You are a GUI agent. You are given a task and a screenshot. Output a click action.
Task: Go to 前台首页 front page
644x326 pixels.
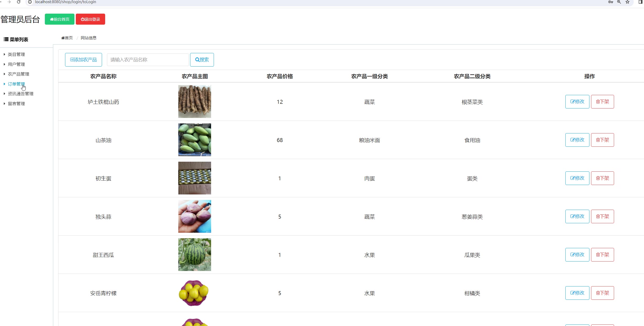[60, 19]
